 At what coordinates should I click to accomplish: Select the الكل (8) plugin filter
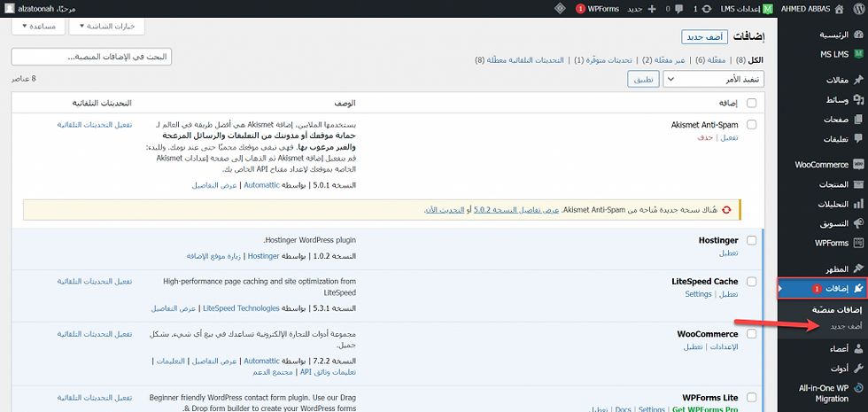751,60
